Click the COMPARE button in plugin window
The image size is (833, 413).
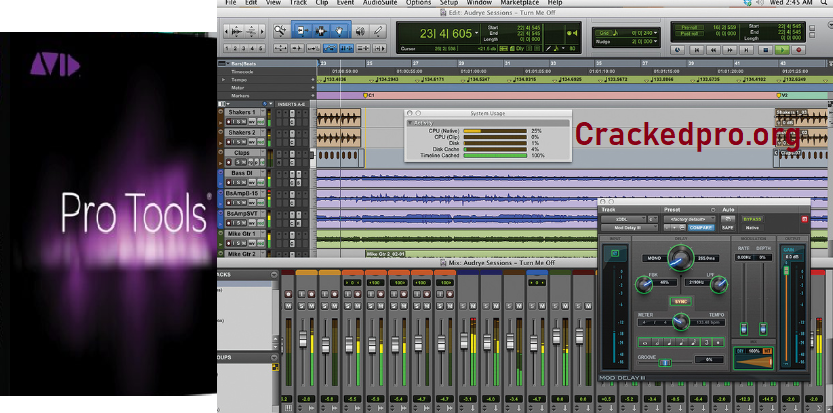tap(701, 227)
